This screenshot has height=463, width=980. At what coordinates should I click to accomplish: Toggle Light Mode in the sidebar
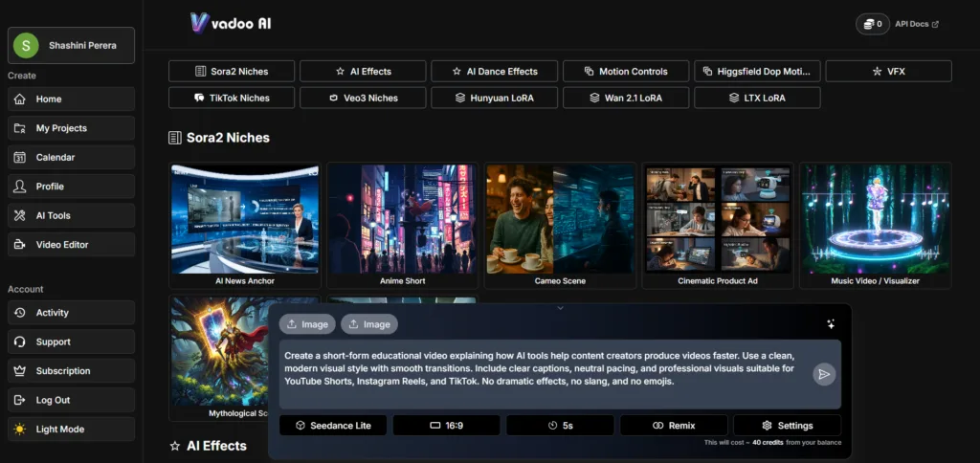tap(71, 430)
